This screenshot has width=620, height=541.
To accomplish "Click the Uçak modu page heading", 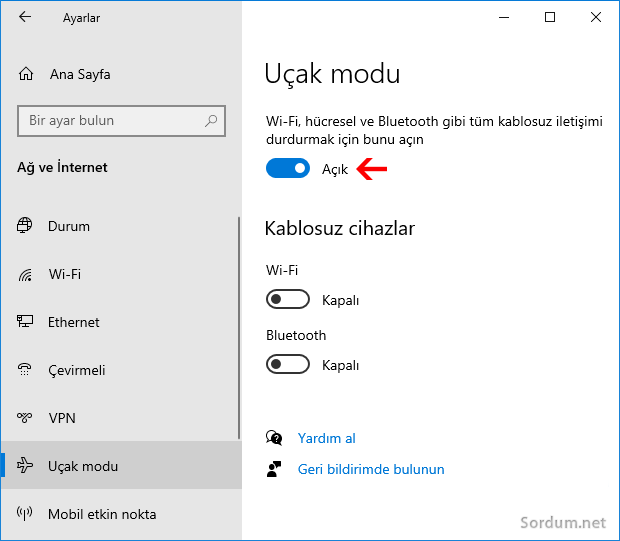I will tap(332, 74).
